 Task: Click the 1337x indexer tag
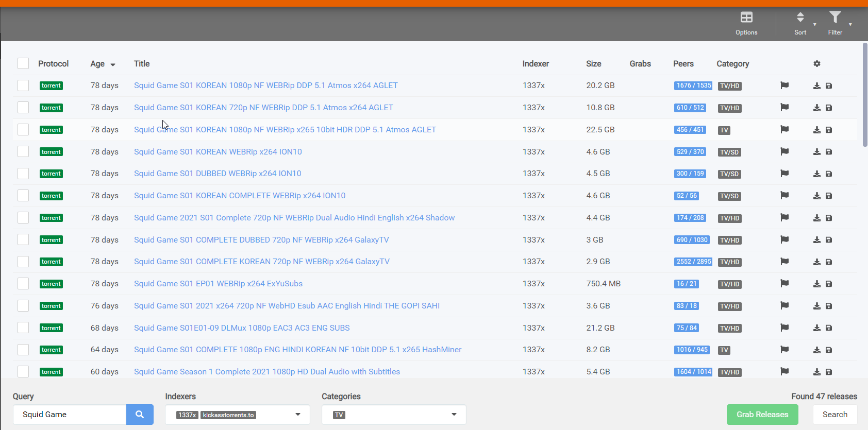187,415
